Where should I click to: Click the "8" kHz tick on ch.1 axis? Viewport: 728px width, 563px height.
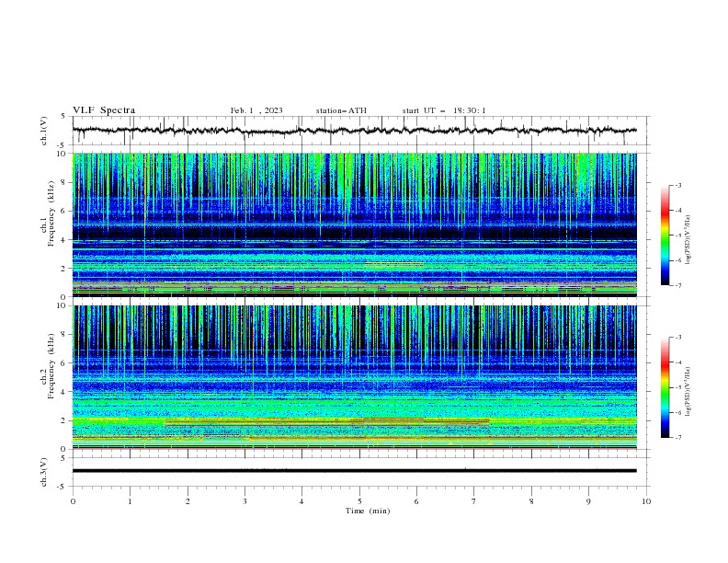click(x=64, y=182)
